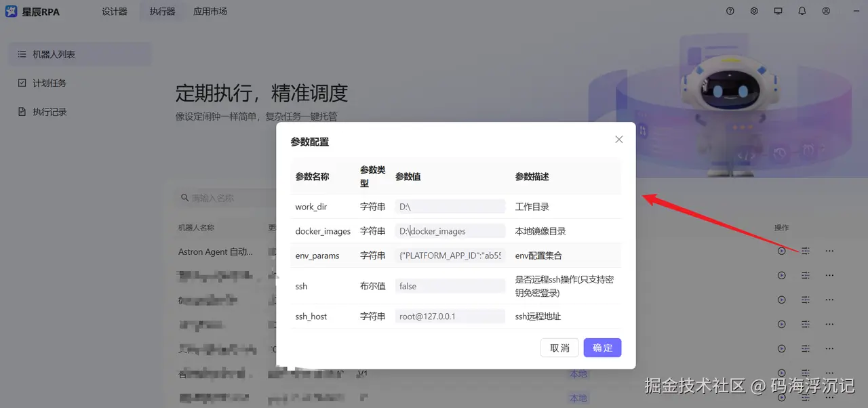
Task: Click the ssh false value field
Action: pos(450,286)
